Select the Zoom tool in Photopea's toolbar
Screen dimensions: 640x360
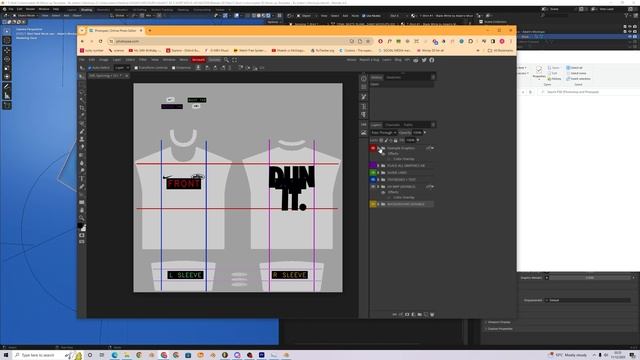(82, 218)
